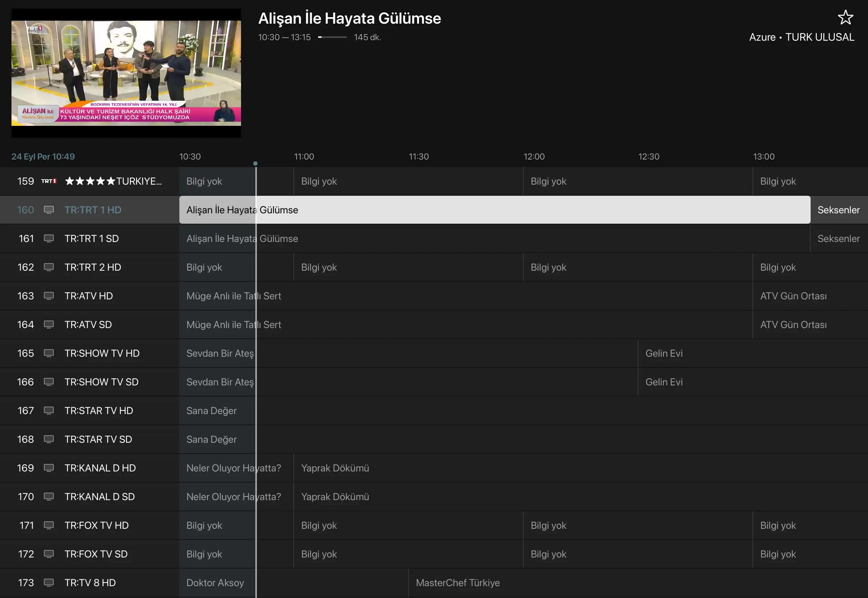This screenshot has height=598, width=868.
Task: Select channel name TR:SHOW TV HD
Action: point(102,353)
